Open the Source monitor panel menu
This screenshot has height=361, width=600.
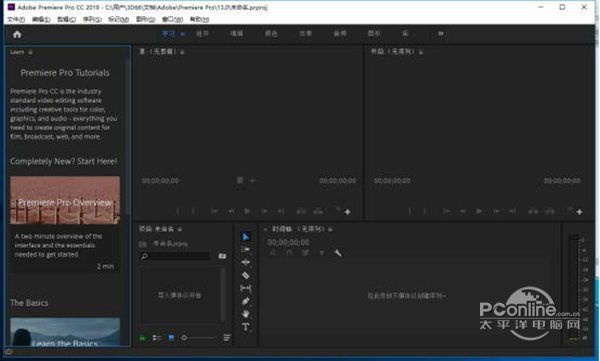pyautogui.click(x=183, y=52)
